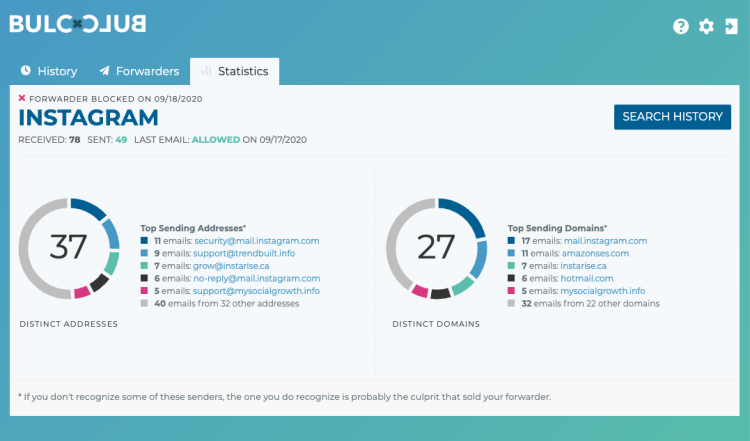The width and height of the screenshot is (750, 441).
Task: Open security@mail.instagram.com address link
Action: 256,241
